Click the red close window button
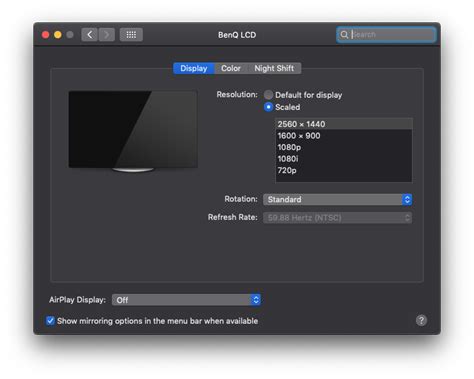The height and width of the screenshot is (379, 474). 46,35
